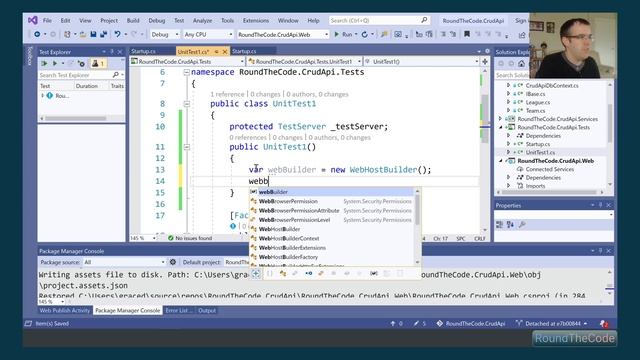
Task: Click the Bookmark toolbar icon
Action: 467,34
